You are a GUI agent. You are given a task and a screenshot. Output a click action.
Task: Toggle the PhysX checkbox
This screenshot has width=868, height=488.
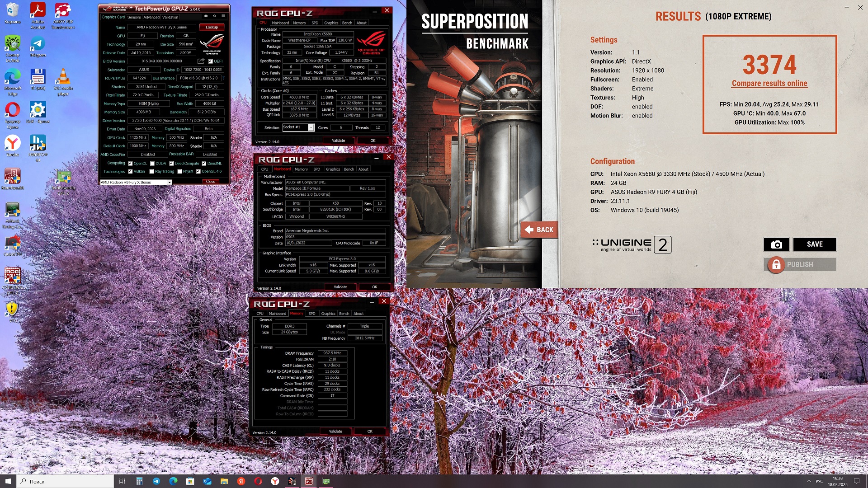[x=179, y=172]
